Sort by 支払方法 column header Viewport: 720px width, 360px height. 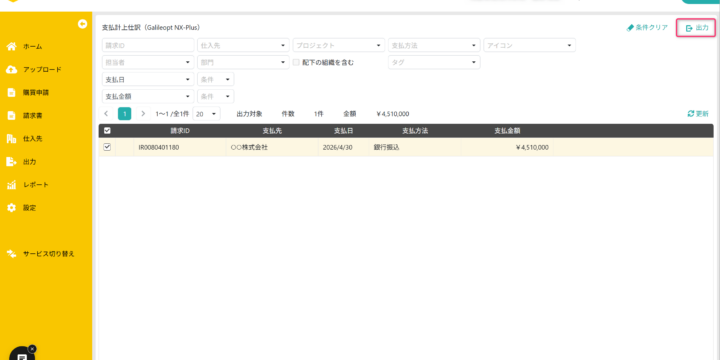tap(415, 131)
